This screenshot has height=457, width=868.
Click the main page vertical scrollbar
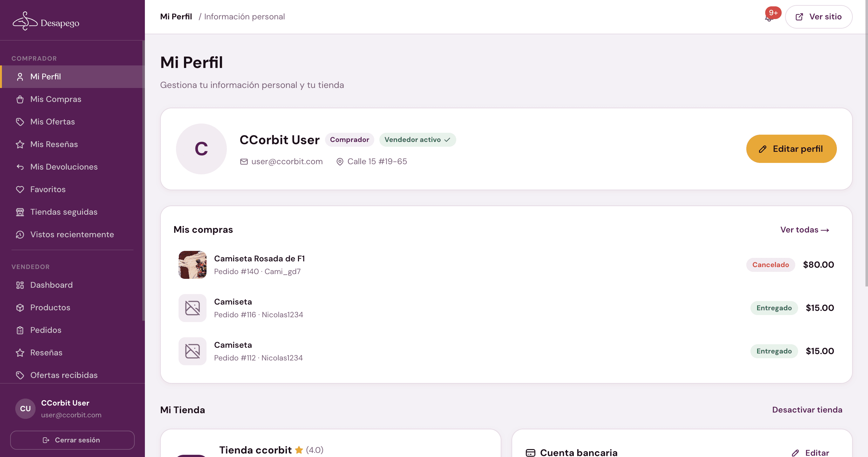(x=866, y=143)
